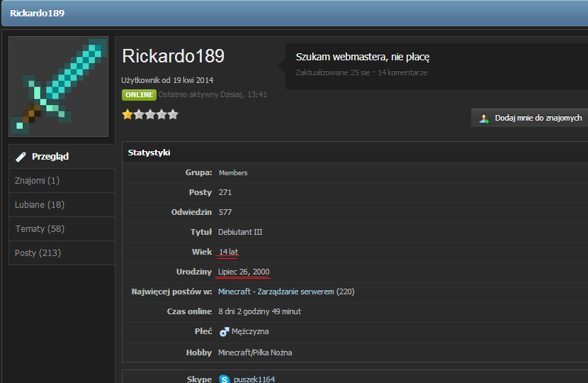
Task: Click the Rickardo189 profile heading
Action: [174, 56]
